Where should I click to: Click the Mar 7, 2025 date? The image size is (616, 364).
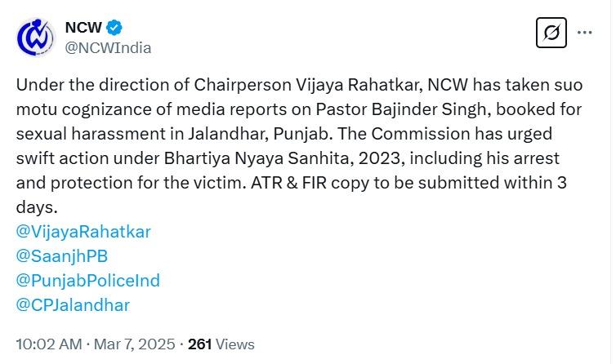coord(133,344)
